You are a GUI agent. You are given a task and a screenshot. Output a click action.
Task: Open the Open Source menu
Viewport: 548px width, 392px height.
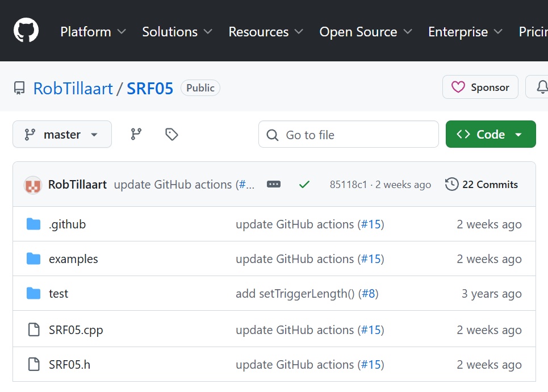coord(365,32)
